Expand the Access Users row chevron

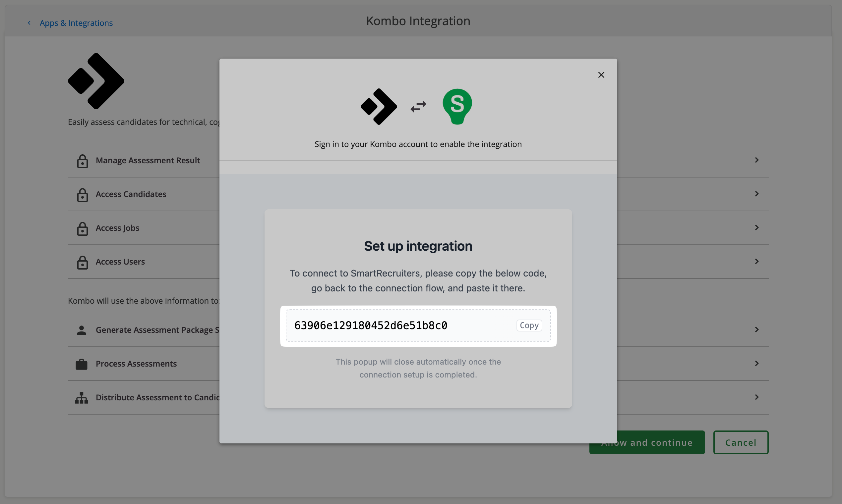click(757, 261)
